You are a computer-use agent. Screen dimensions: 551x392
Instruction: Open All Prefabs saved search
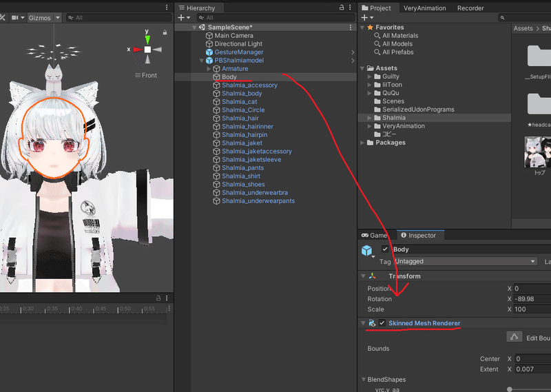(x=398, y=52)
